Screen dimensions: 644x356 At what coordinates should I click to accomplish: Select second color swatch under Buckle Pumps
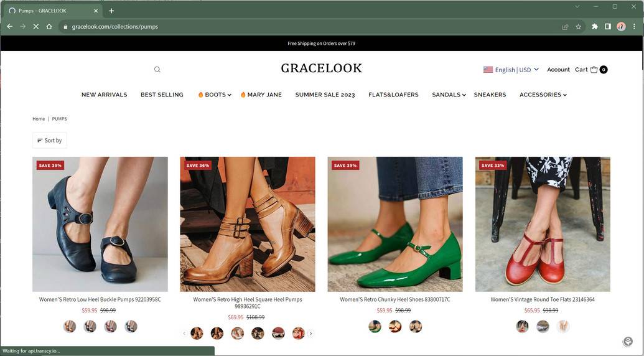[x=90, y=326]
